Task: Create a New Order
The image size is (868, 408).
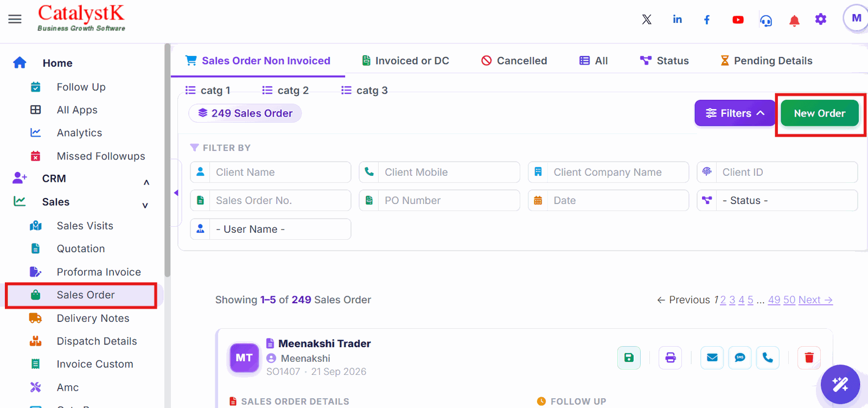Action: coord(820,113)
